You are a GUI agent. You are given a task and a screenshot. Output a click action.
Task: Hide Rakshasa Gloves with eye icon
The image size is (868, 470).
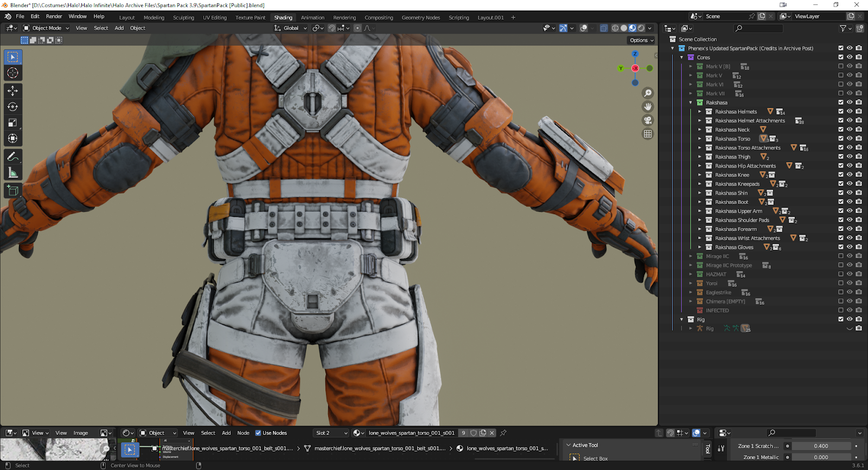coord(850,247)
